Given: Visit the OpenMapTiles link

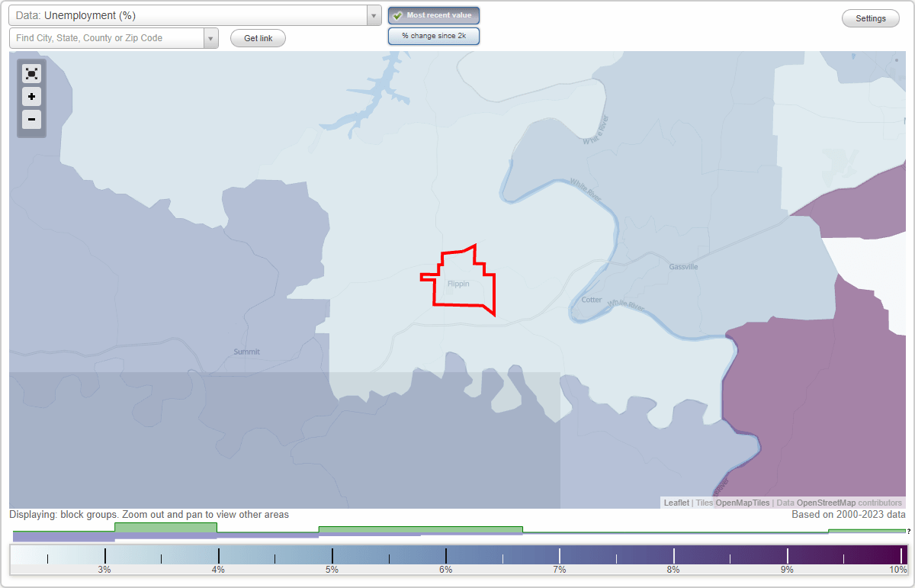Looking at the screenshot, I should tap(742, 503).
